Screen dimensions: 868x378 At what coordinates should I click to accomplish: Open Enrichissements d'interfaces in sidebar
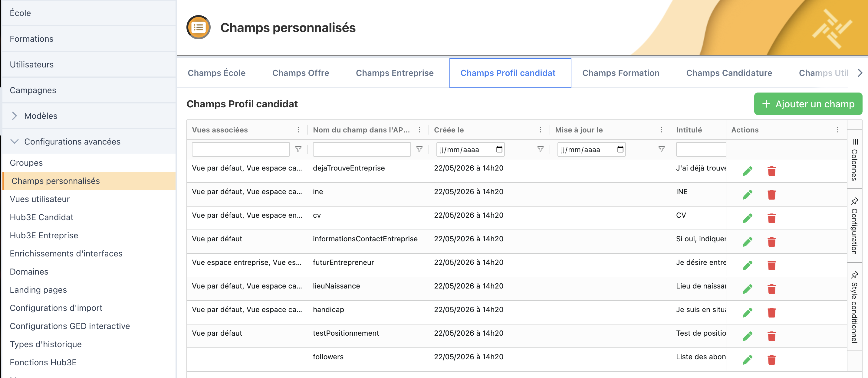tap(89, 253)
